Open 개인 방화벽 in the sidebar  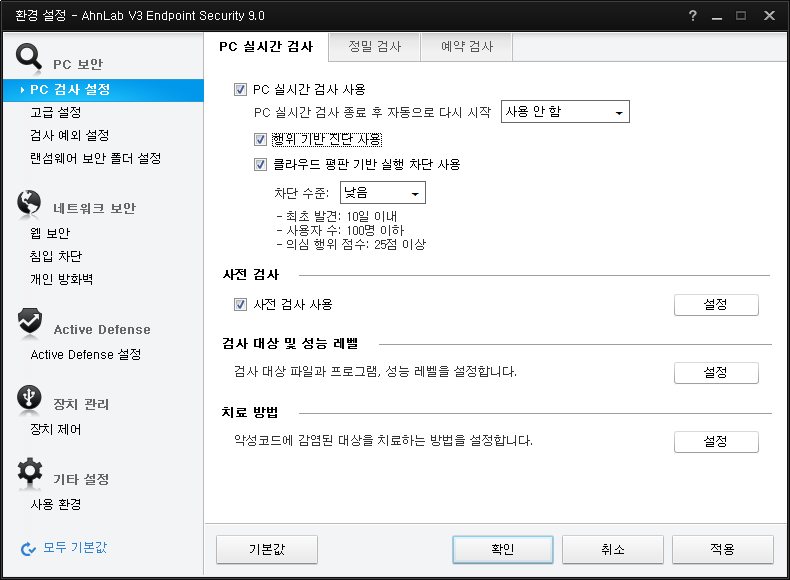61,279
